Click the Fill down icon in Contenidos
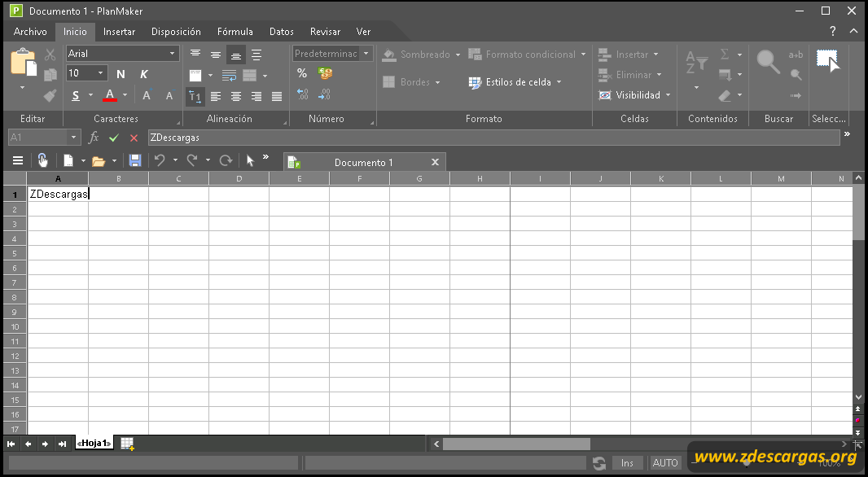 pyautogui.click(x=725, y=75)
